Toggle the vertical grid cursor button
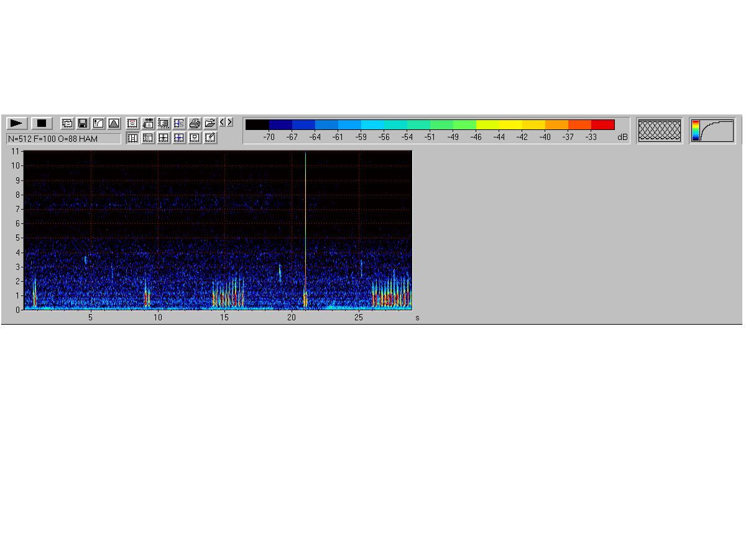The image size is (756, 543). [132, 138]
